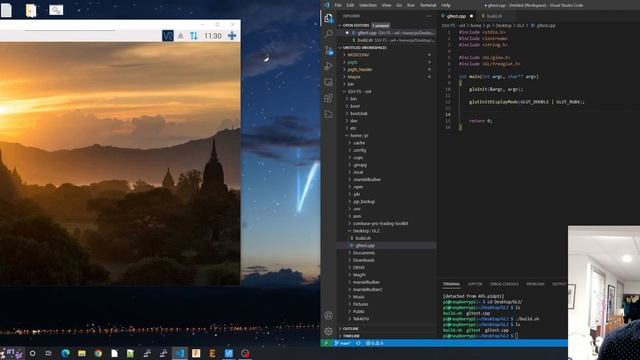Collapse the OPEN EDITORS section
Screen dimensions: 640x360
(356, 25)
